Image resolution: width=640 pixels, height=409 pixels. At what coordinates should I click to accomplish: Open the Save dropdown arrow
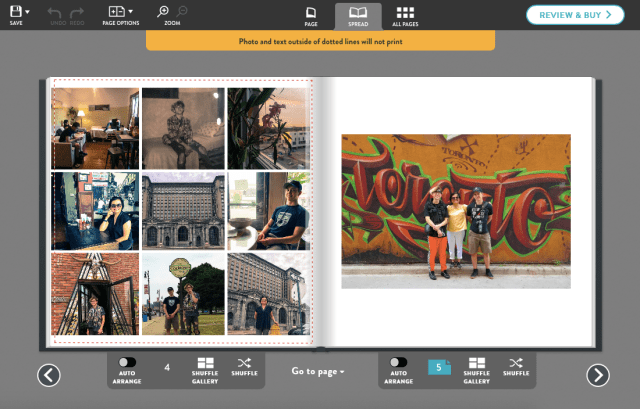pos(27,12)
